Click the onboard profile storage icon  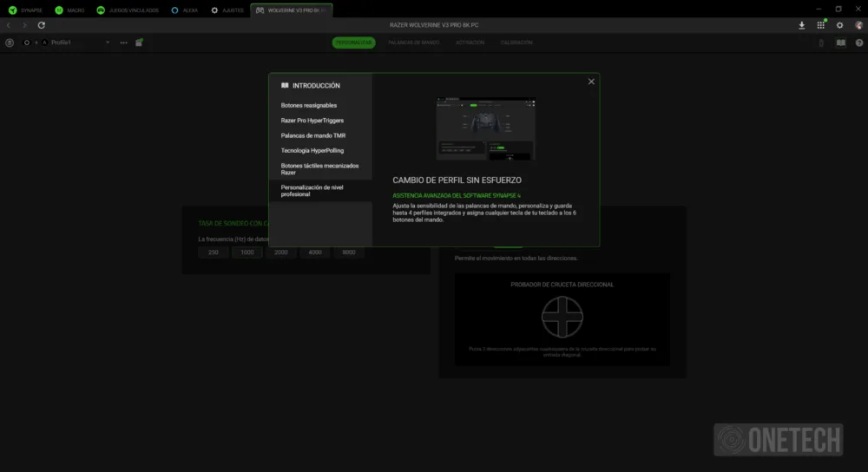pos(139,43)
